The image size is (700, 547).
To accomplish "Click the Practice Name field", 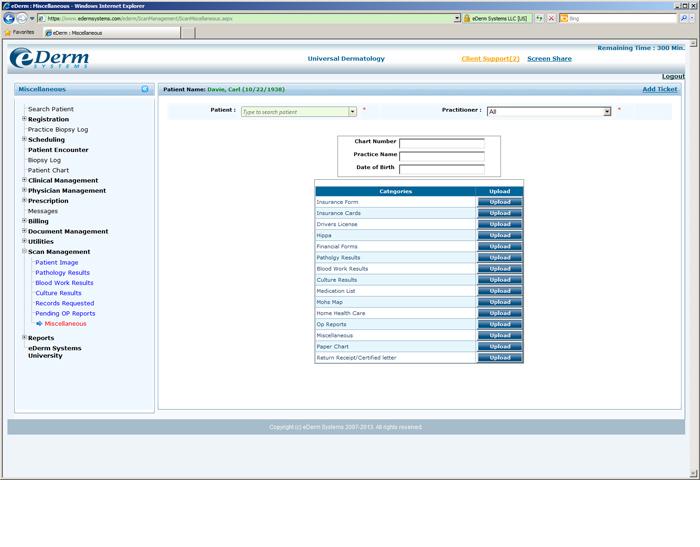I will (442, 156).
